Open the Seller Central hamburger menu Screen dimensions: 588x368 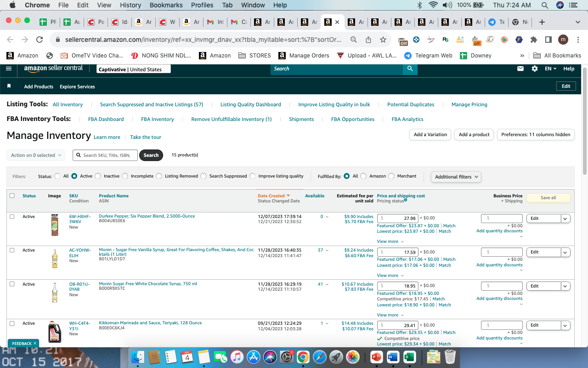coord(9,69)
